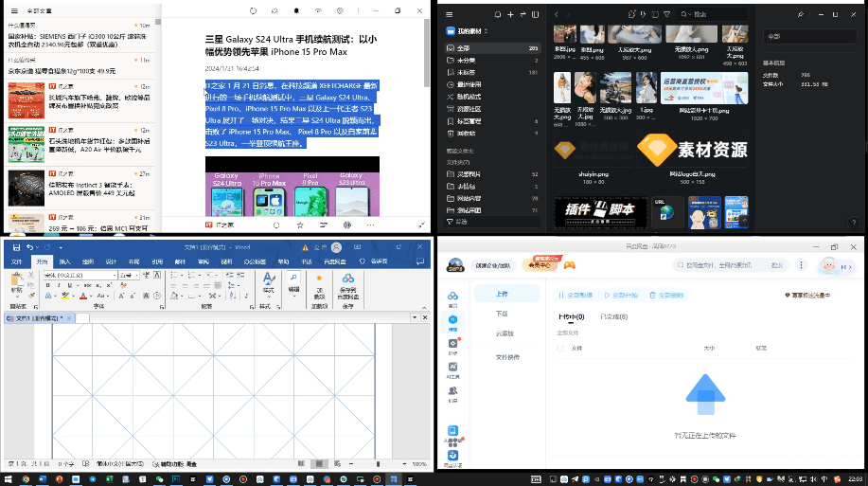Click the zoom slider in the Word status bar

(x=378, y=464)
